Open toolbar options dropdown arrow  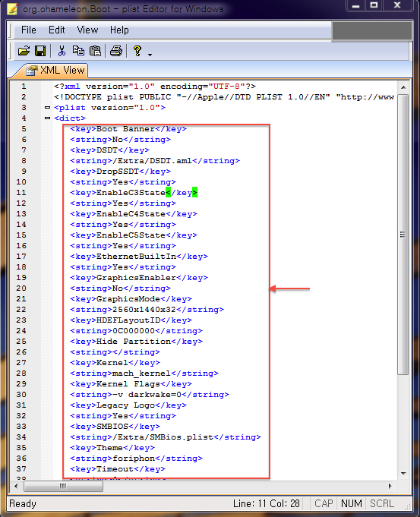click(x=150, y=55)
